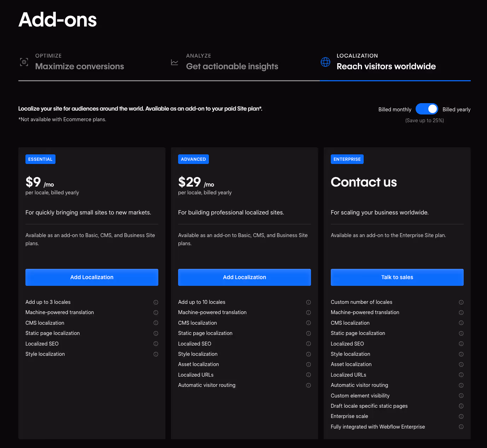Click the ESSENTIAL plan badge
The width and height of the screenshot is (487, 448).
(40, 159)
